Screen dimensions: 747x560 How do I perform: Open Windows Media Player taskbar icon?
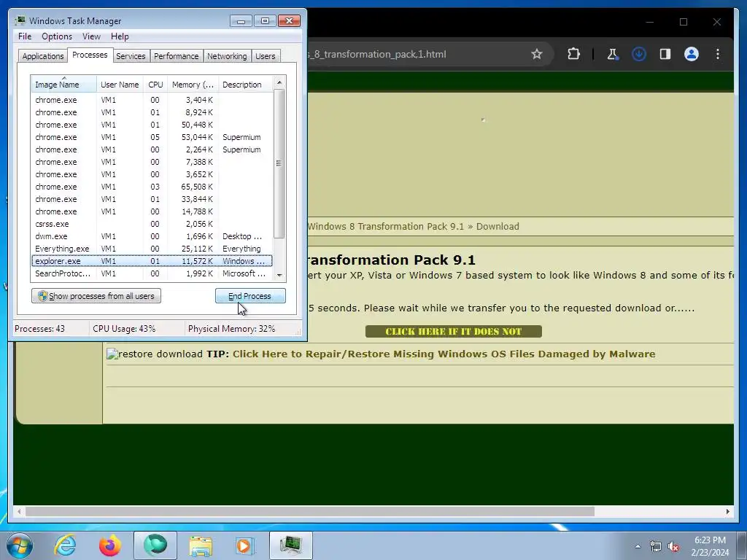[245, 545]
